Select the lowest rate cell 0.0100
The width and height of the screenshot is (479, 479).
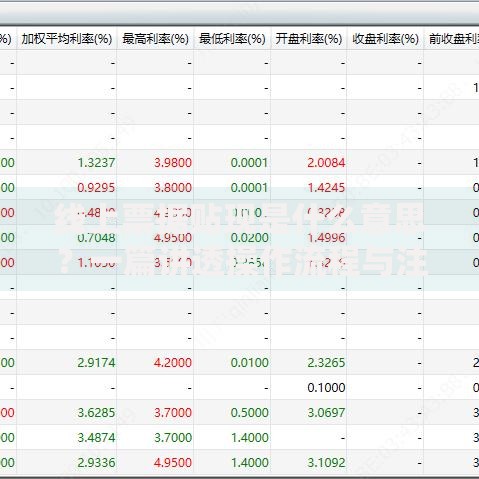point(249,363)
